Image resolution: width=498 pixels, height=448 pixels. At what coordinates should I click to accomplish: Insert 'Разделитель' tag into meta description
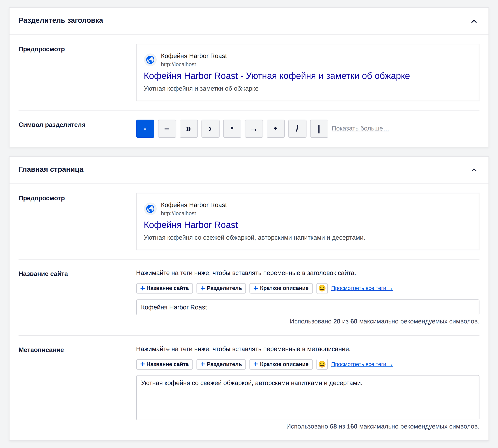[221, 364]
